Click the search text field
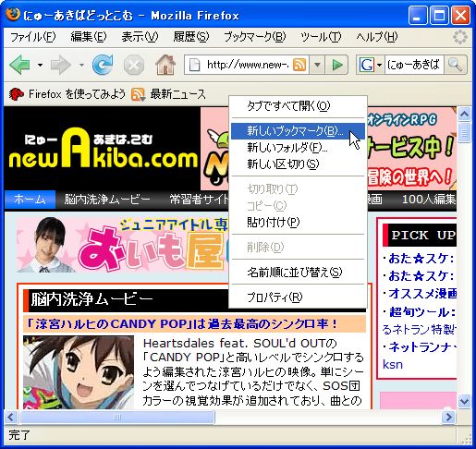 (414, 65)
